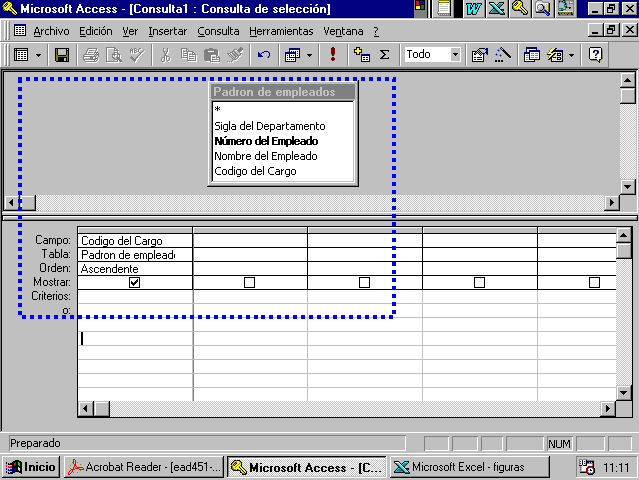The image size is (639, 480).
Task: Expand the New Object dropdown arrow
Action: (x=571, y=55)
